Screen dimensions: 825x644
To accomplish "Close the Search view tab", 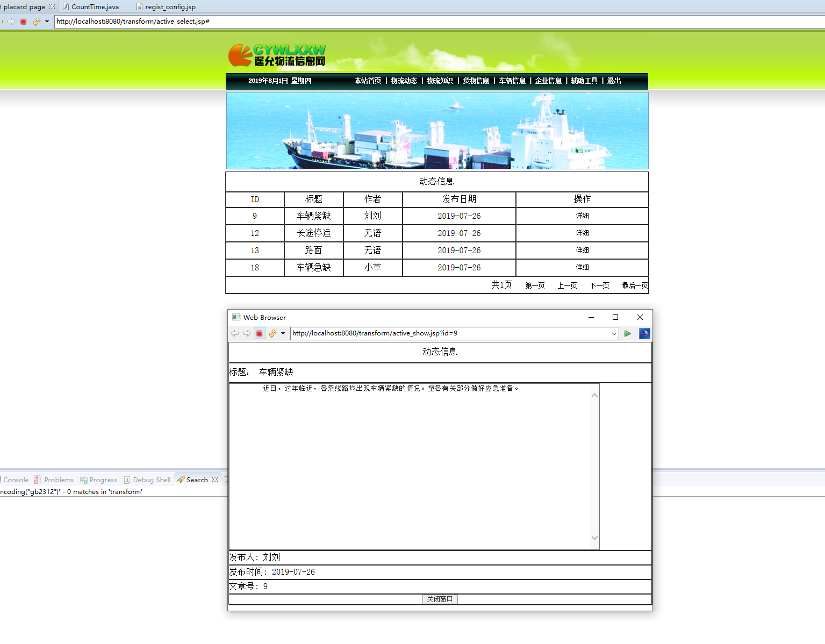I will coord(215,480).
